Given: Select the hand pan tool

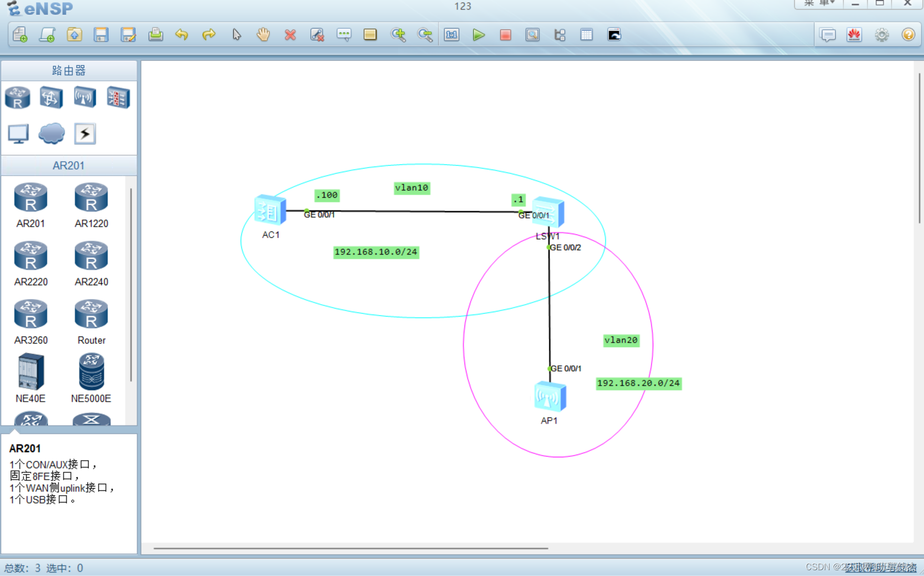Looking at the screenshot, I should [x=263, y=35].
